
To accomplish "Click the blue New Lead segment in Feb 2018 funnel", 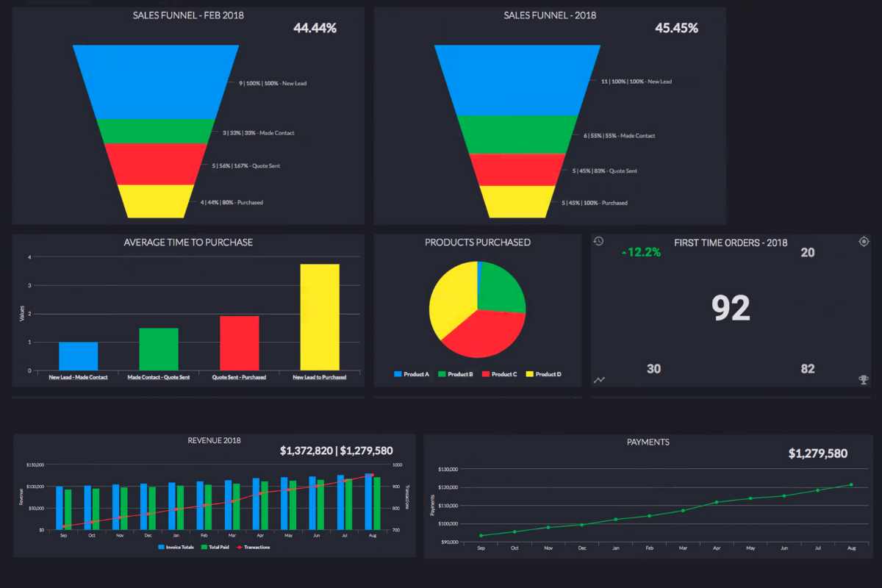I will tap(156, 81).
